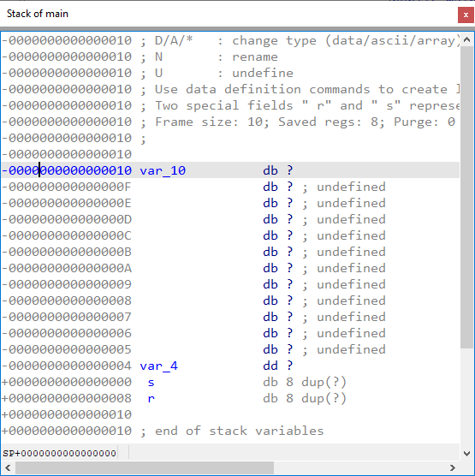The image size is (475, 476).
Task: Click the dd type of var_4
Action: coord(270,366)
